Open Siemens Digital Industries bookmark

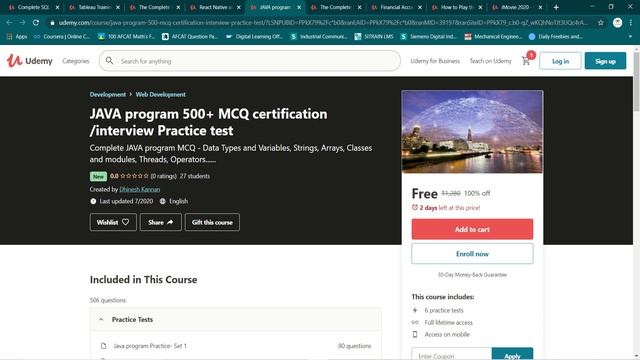point(429,37)
